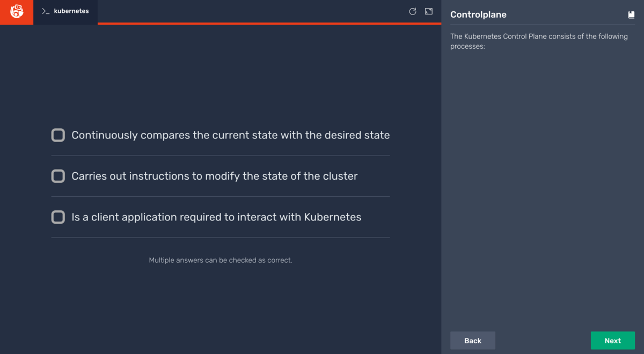Check 'Continuously compares the current state' box
The height and width of the screenshot is (354, 644).
tap(58, 135)
